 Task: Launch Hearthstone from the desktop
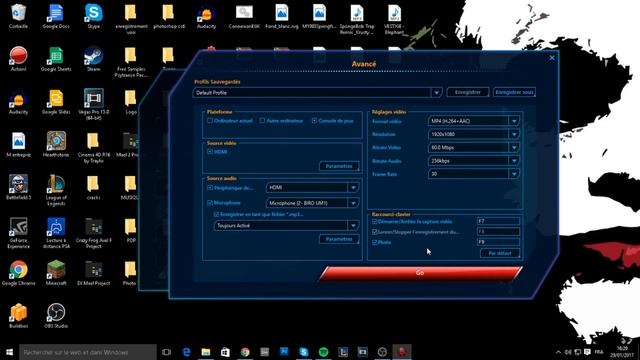(56, 144)
